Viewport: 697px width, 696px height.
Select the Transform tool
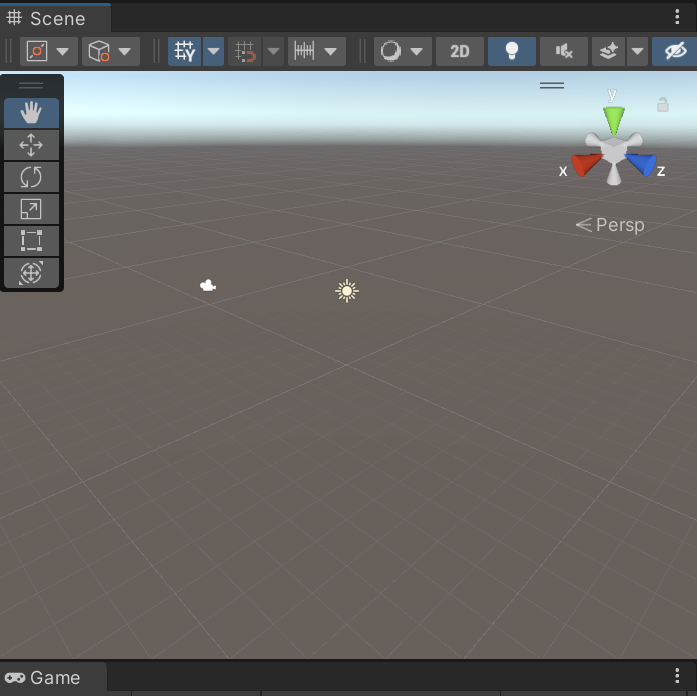click(x=31, y=273)
